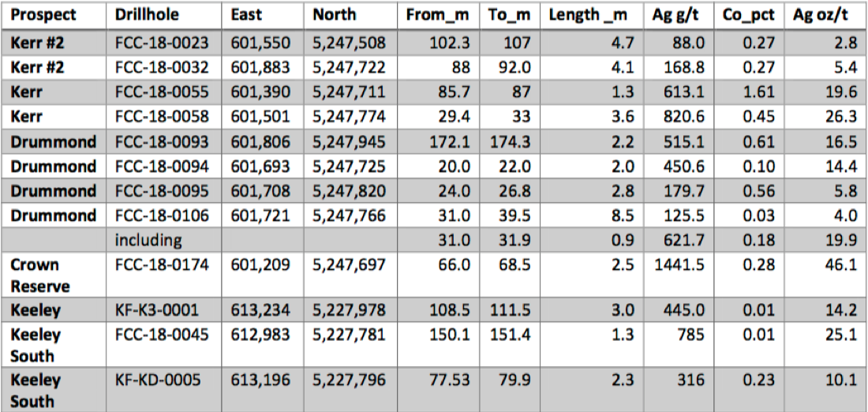Click To_m value 174.3
The width and height of the screenshot is (868, 412).
click(510, 142)
